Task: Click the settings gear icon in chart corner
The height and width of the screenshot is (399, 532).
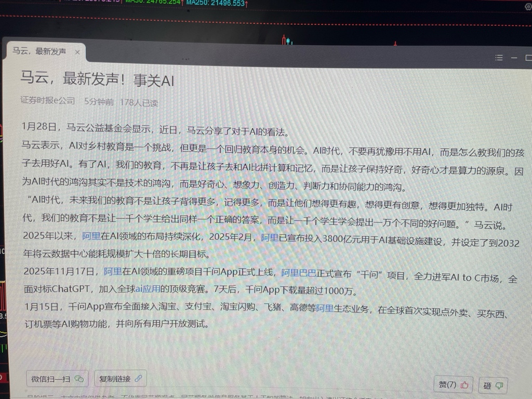Action: coord(528,6)
